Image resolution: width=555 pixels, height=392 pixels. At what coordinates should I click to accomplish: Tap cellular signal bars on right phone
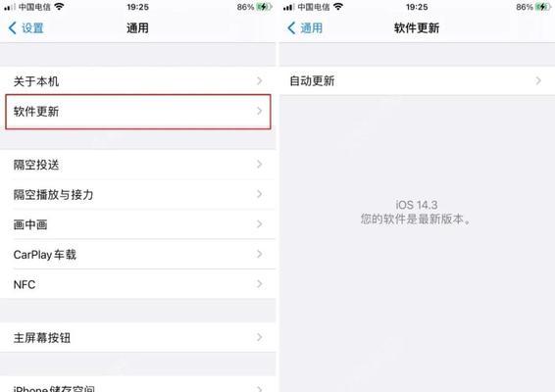pos(289,7)
